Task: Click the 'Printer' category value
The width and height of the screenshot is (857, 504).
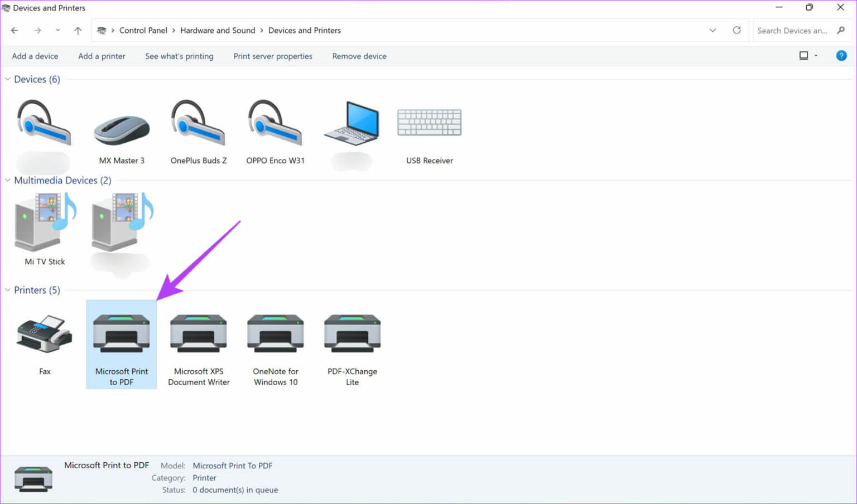Action: (x=205, y=478)
